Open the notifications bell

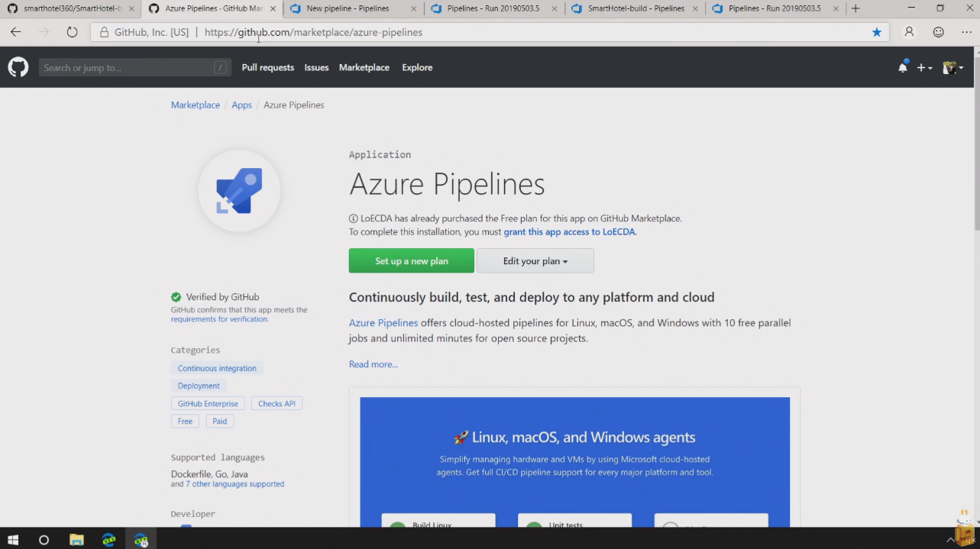coord(903,67)
